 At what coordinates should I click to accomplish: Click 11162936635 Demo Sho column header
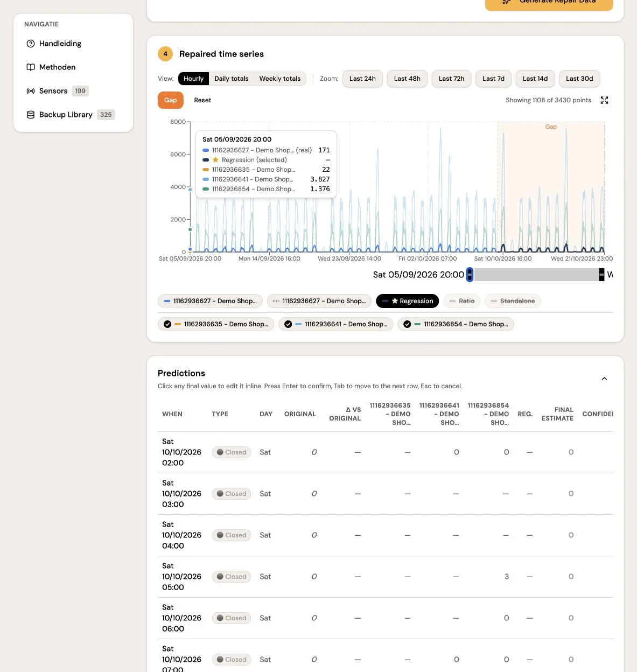click(x=390, y=414)
